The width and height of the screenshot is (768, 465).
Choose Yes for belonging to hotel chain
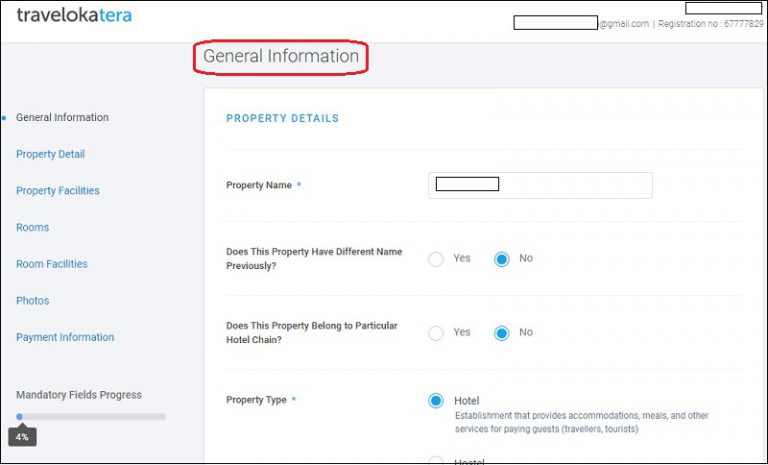pyautogui.click(x=436, y=333)
